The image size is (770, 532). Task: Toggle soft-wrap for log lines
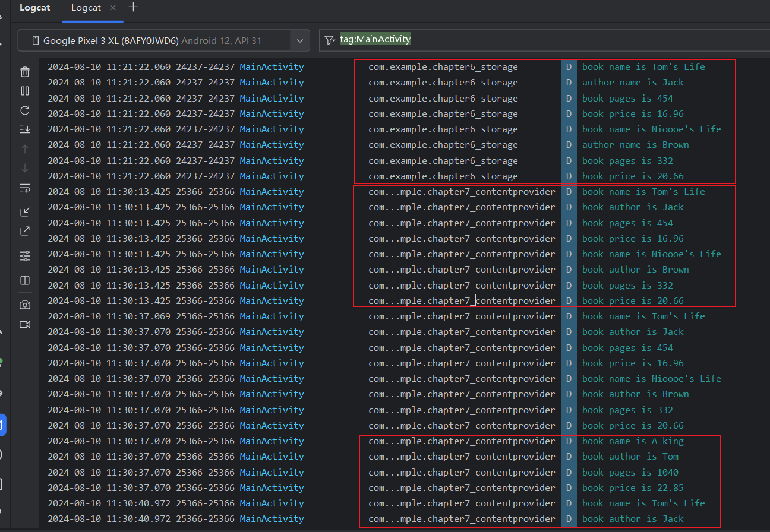[25, 188]
